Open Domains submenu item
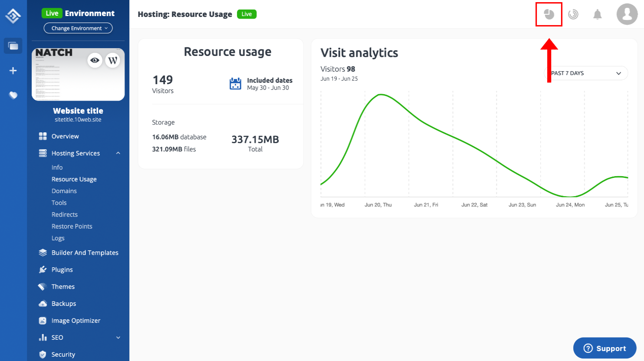Image resolution: width=644 pixels, height=361 pixels. (64, 191)
